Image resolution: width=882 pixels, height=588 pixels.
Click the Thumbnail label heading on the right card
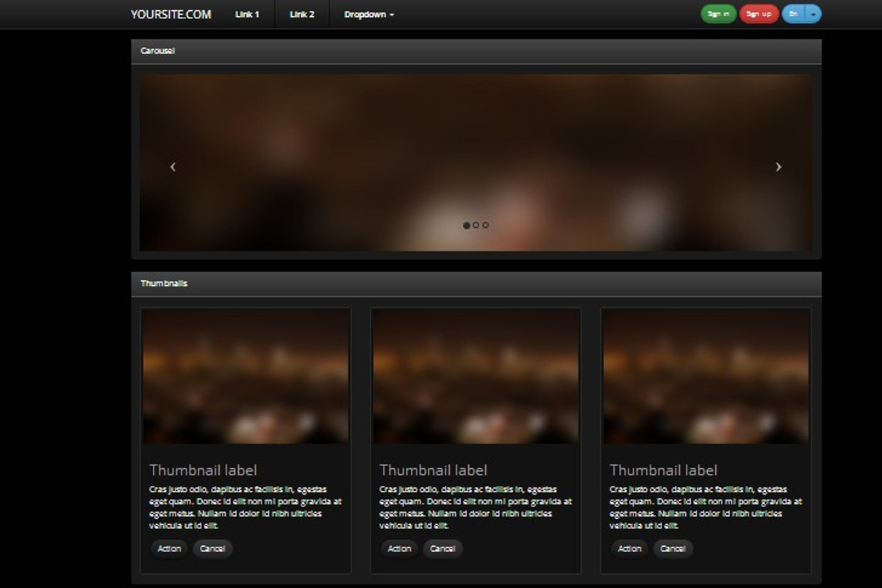click(x=663, y=469)
